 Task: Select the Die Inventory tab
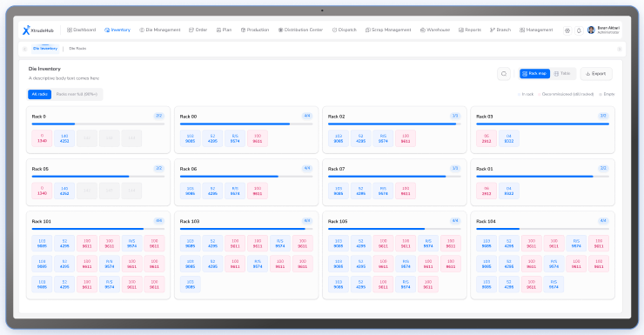coord(45,49)
